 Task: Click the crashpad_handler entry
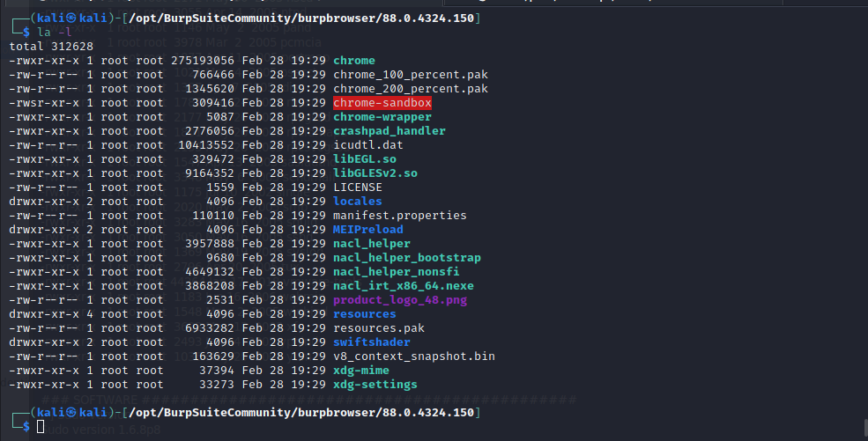389,131
